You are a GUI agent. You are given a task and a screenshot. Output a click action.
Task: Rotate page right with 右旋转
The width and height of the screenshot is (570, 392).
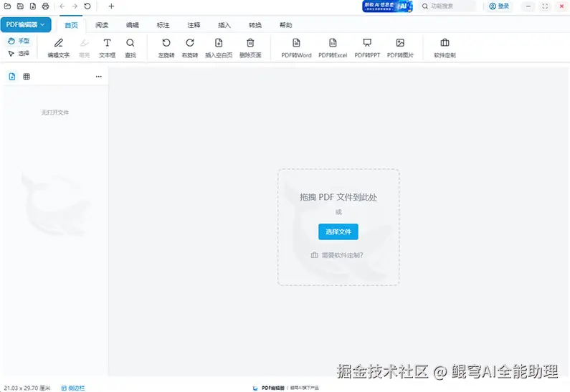coord(190,48)
